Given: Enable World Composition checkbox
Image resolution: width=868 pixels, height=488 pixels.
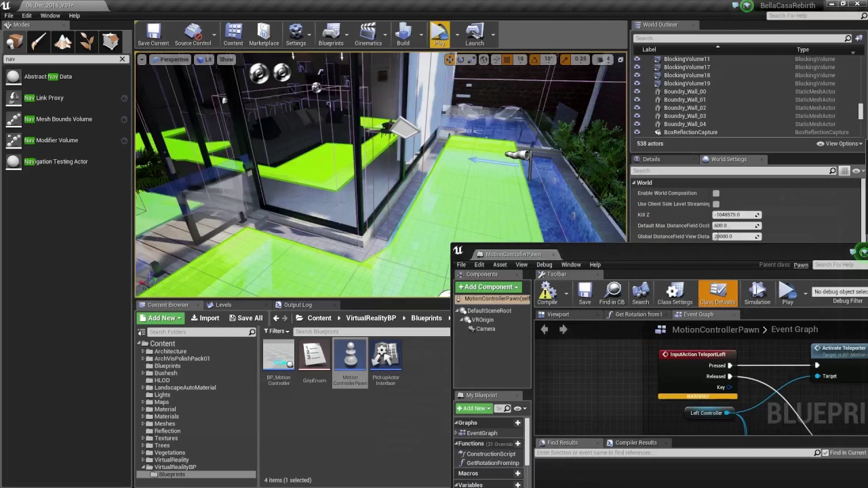Looking at the screenshot, I should coord(716,193).
